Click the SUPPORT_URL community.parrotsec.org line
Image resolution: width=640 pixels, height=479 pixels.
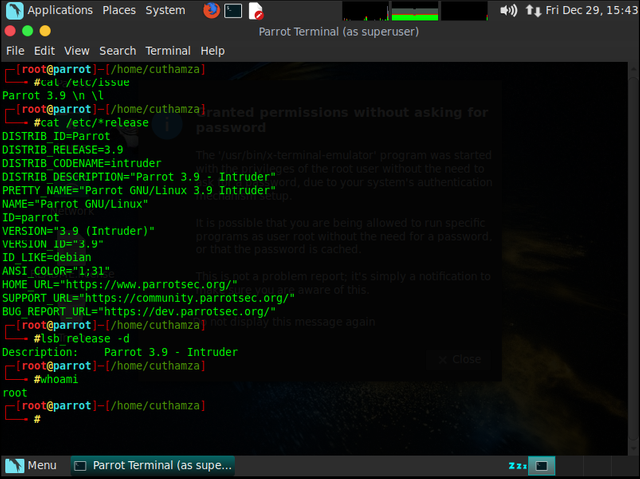[x=148, y=298]
